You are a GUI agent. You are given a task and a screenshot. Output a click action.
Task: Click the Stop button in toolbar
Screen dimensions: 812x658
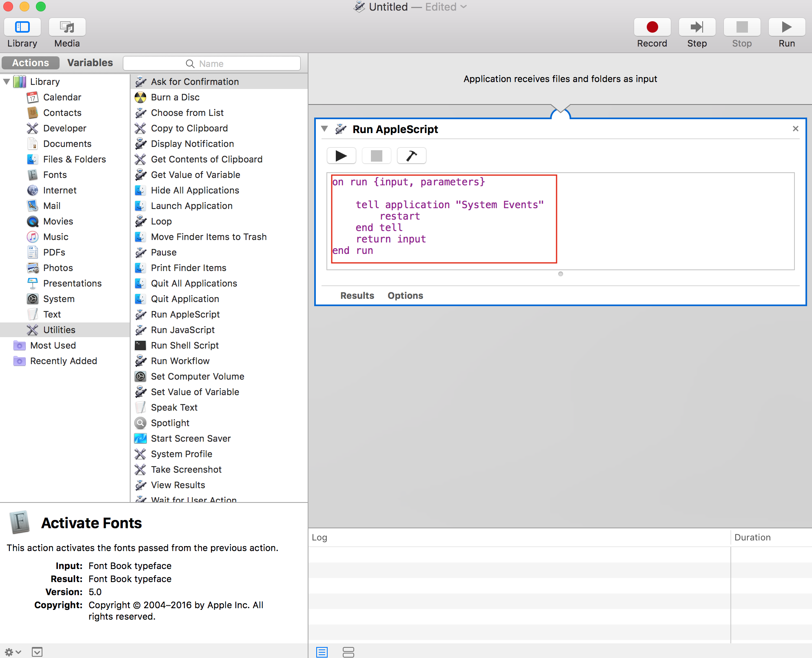[x=742, y=27]
